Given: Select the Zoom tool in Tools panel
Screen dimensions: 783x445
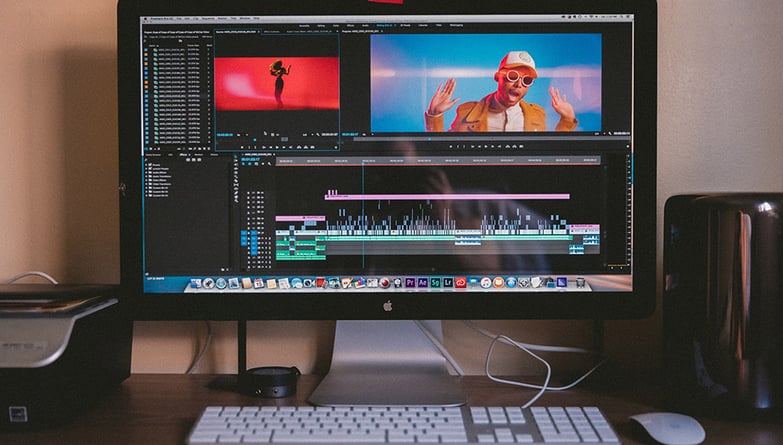Looking at the screenshot, I should coord(236,200).
